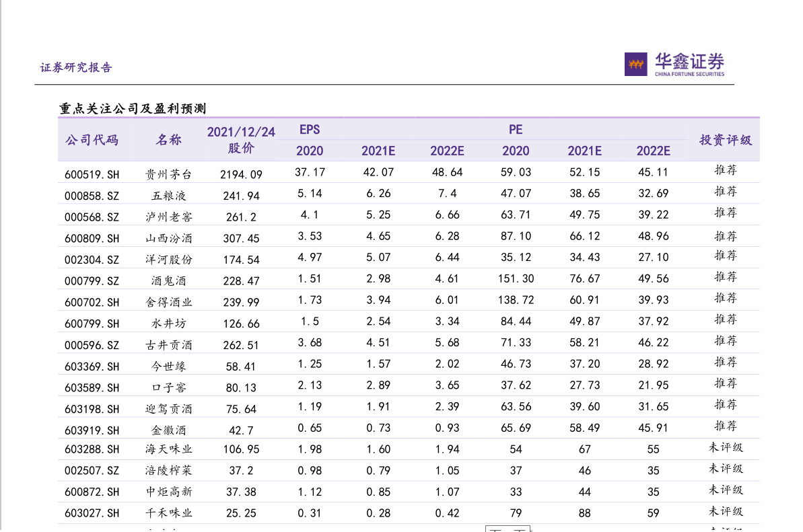
Task: Select company name 舍得酒业
Action: coord(168,303)
